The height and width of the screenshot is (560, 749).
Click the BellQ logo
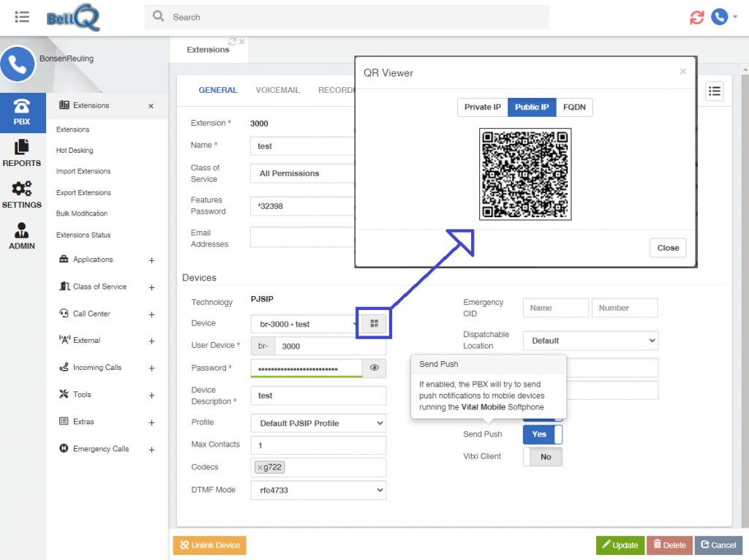73,18
